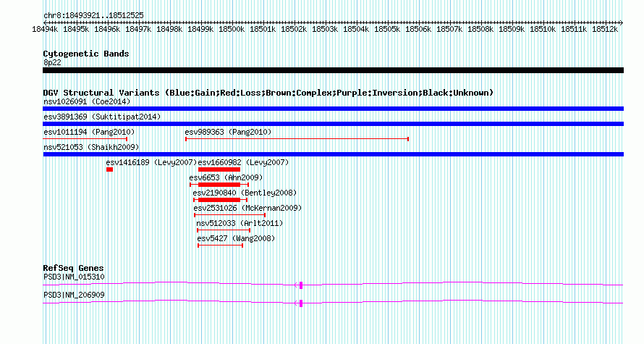Click the thin red line under esv2531026
This screenshot has height=344, width=644.
pyautogui.click(x=229, y=215)
